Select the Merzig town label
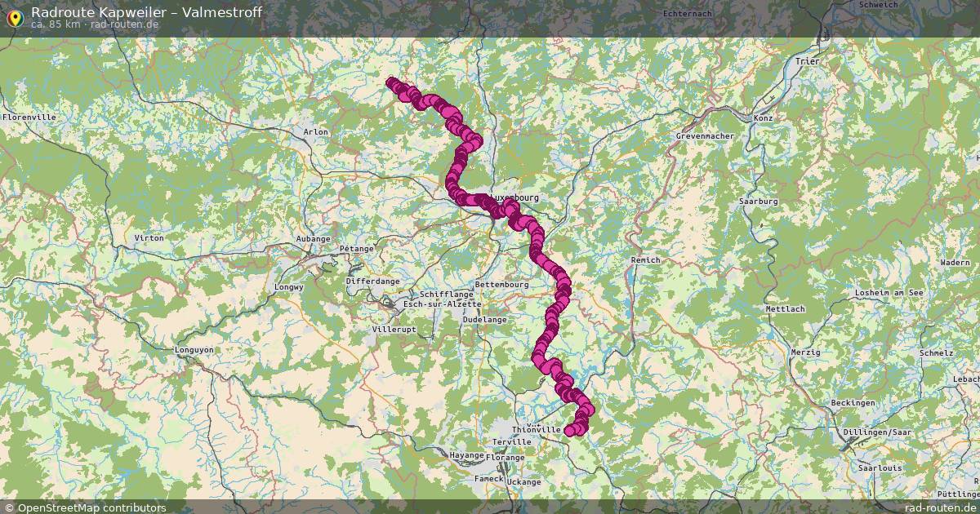This screenshot has width=980, height=514. [805, 352]
